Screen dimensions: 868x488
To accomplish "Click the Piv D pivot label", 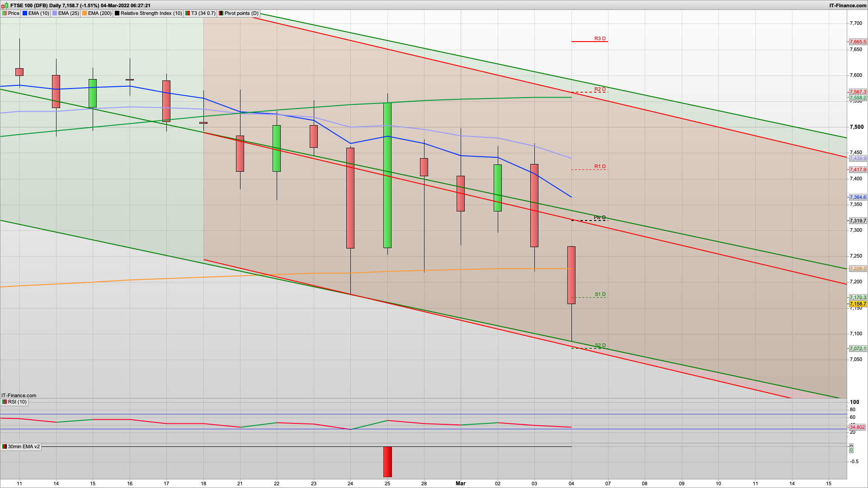I will pos(600,217).
